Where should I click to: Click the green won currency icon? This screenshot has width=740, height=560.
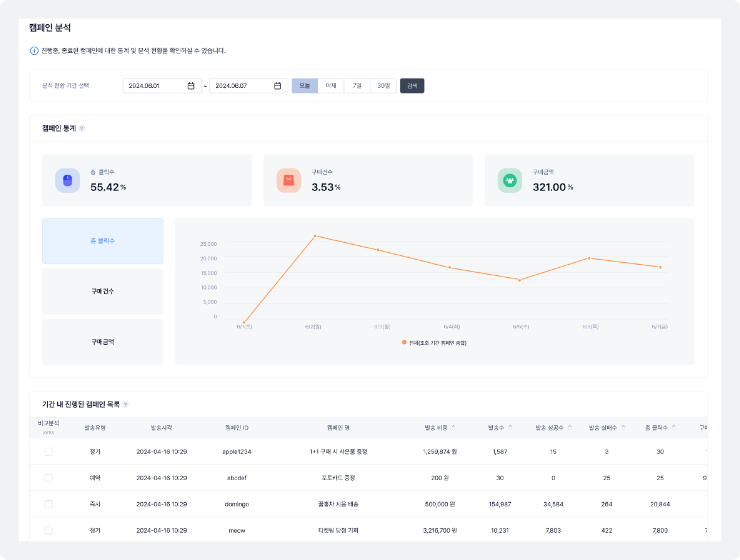pos(510,181)
